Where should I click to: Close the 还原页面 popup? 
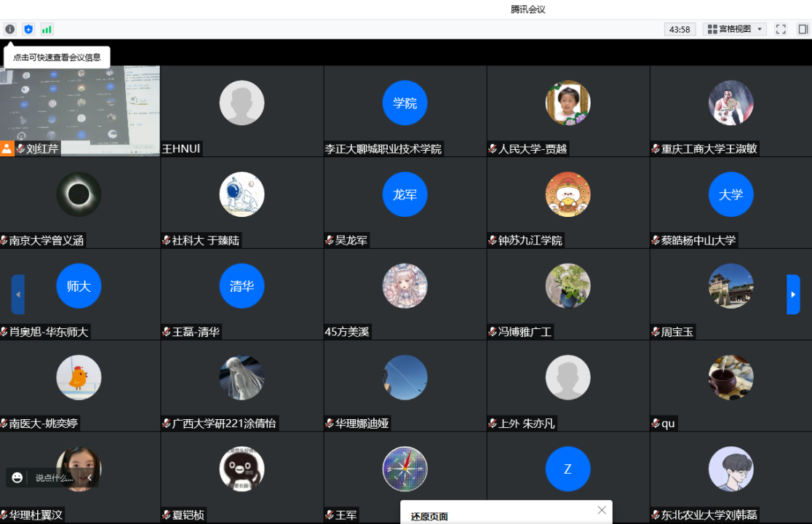point(602,510)
